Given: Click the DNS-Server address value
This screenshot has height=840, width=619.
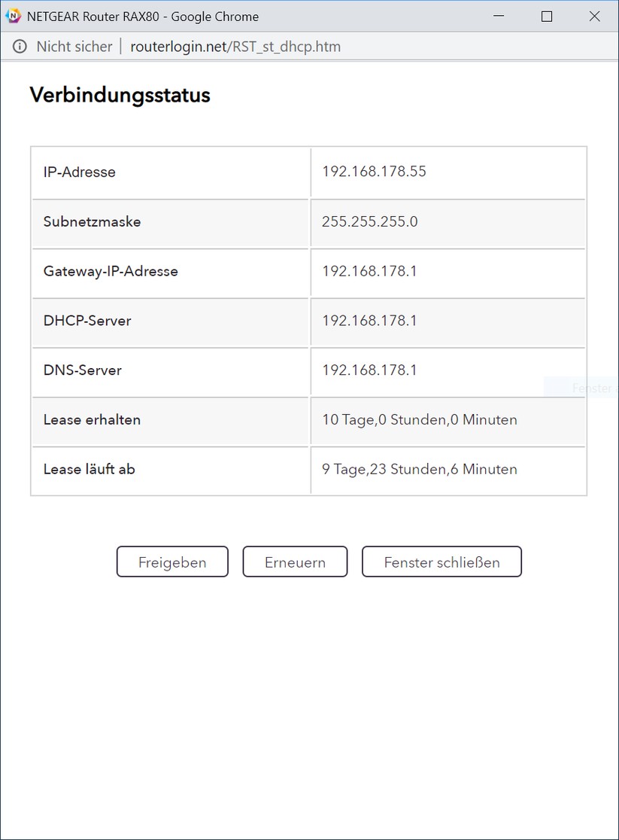Looking at the screenshot, I should [x=369, y=370].
